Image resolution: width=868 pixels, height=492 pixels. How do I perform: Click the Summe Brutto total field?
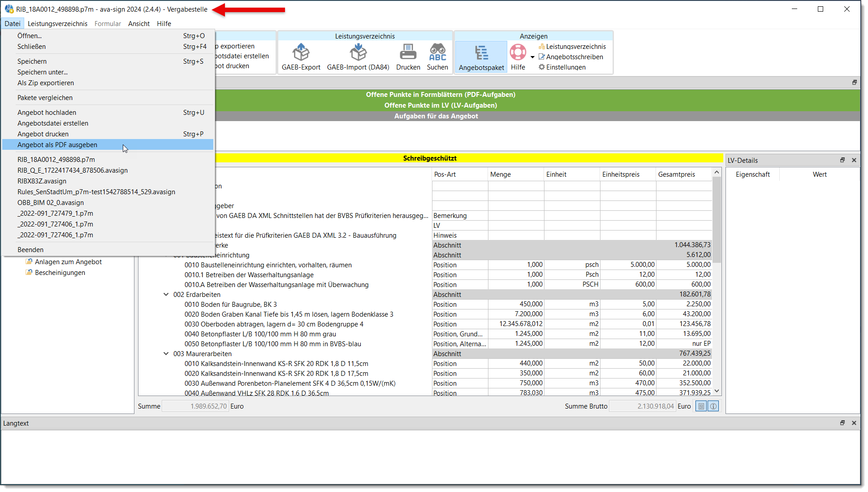click(642, 406)
